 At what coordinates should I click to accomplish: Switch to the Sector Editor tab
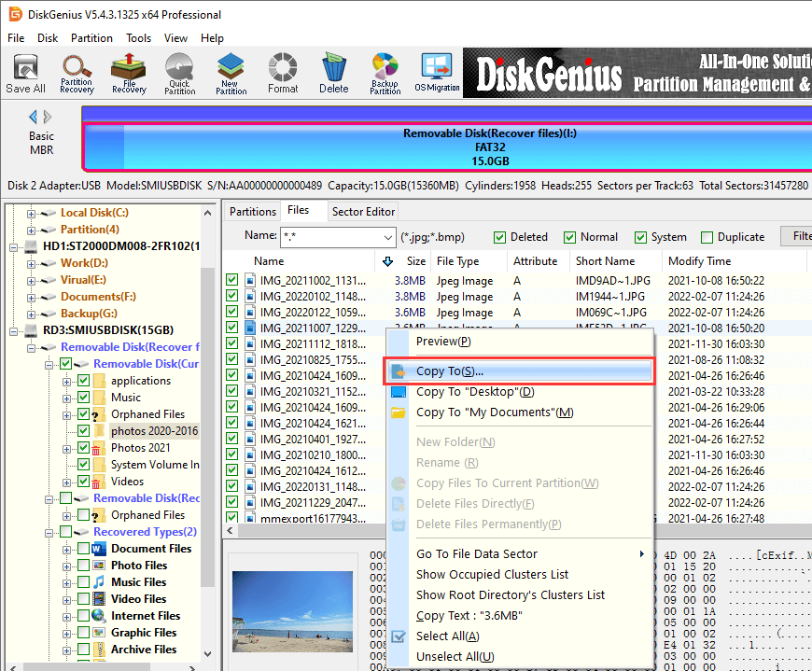pyautogui.click(x=363, y=212)
